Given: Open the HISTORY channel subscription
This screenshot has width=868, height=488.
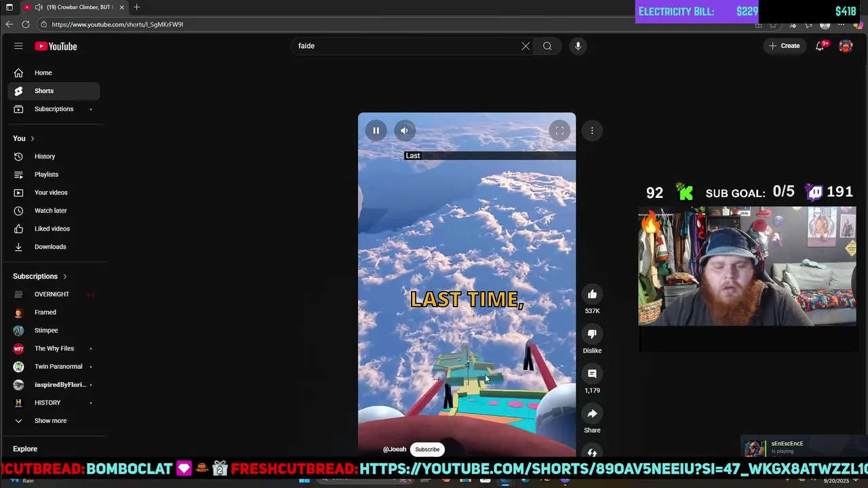Looking at the screenshot, I should [54, 403].
